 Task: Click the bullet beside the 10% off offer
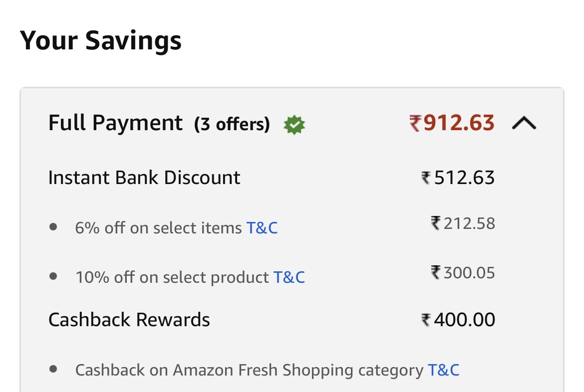[x=53, y=276]
